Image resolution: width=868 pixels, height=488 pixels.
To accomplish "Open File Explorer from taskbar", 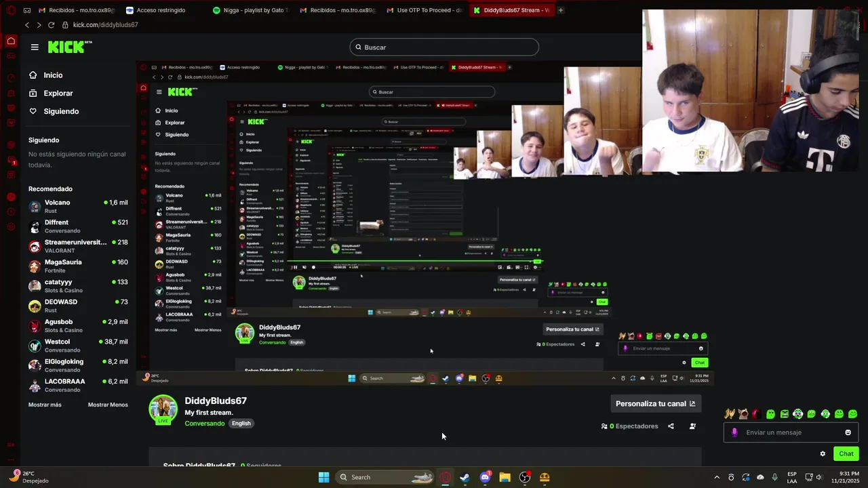I will tap(505, 477).
